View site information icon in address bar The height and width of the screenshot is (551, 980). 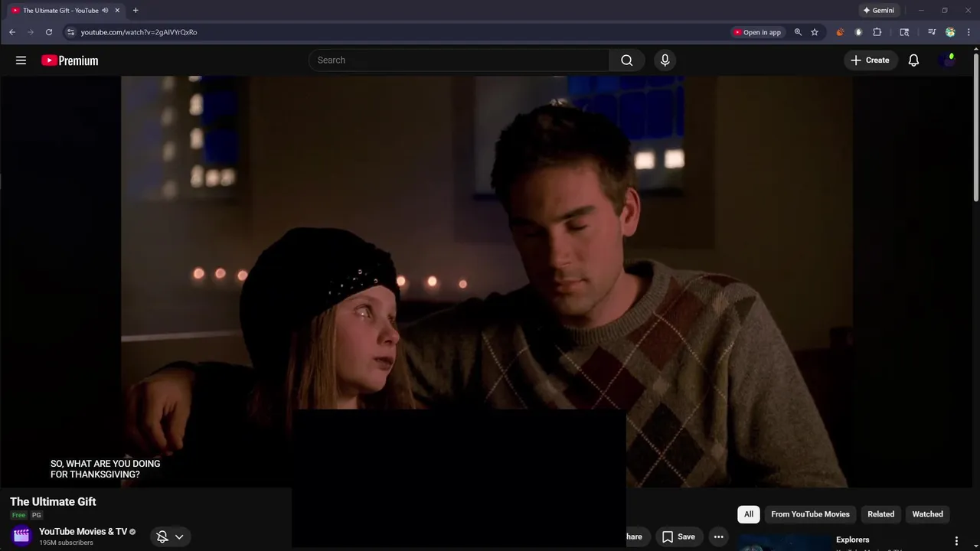tap(70, 32)
